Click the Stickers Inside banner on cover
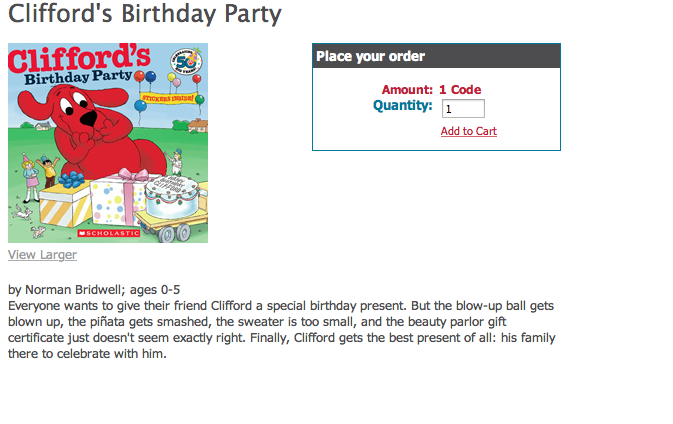This screenshot has height=424, width=673. 169,98
